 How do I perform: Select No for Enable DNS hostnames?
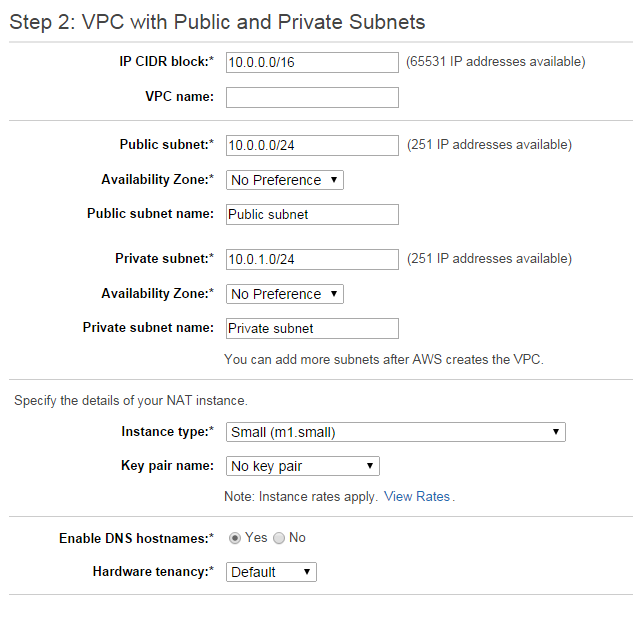click(279, 538)
